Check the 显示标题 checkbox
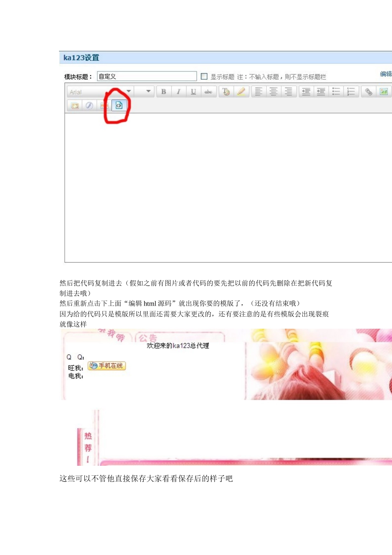Viewport: 392px width, 555px height. pyautogui.click(x=204, y=76)
